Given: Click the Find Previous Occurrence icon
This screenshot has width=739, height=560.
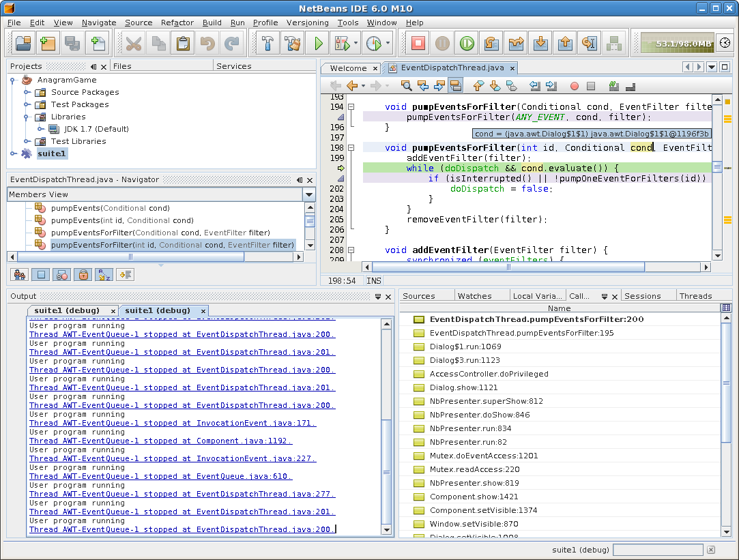Looking at the screenshot, I should [x=423, y=86].
